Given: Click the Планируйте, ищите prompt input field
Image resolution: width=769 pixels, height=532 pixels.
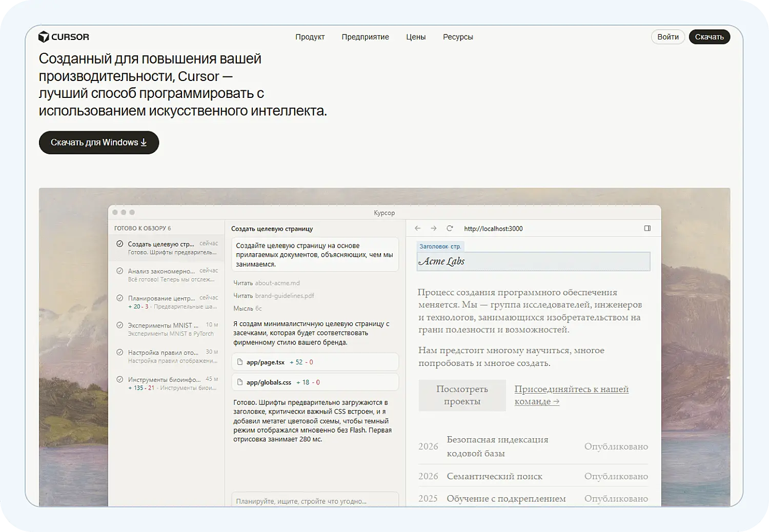Looking at the screenshot, I should (x=315, y=501).
